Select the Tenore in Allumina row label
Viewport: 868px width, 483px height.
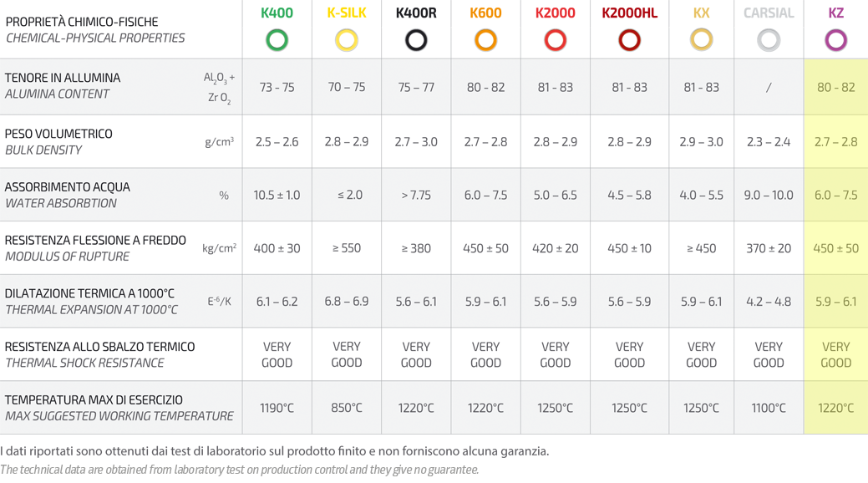pos(63,78)
